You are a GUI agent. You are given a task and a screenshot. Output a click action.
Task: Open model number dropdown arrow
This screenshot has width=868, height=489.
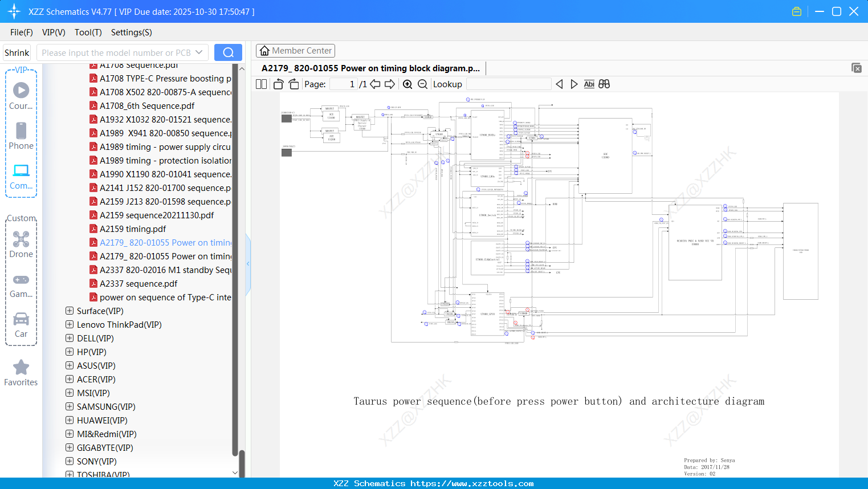tap(199, 52)
